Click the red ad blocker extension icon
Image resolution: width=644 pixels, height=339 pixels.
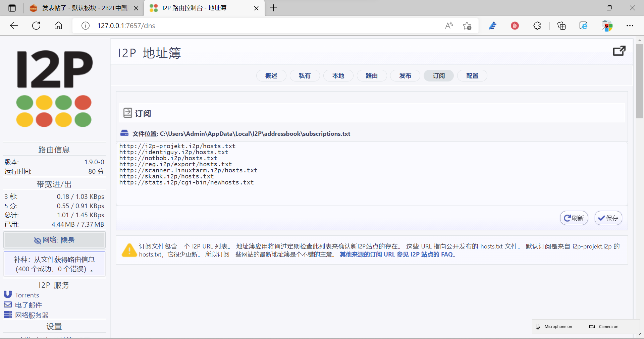pyautogui.click(x=515, y=26)
